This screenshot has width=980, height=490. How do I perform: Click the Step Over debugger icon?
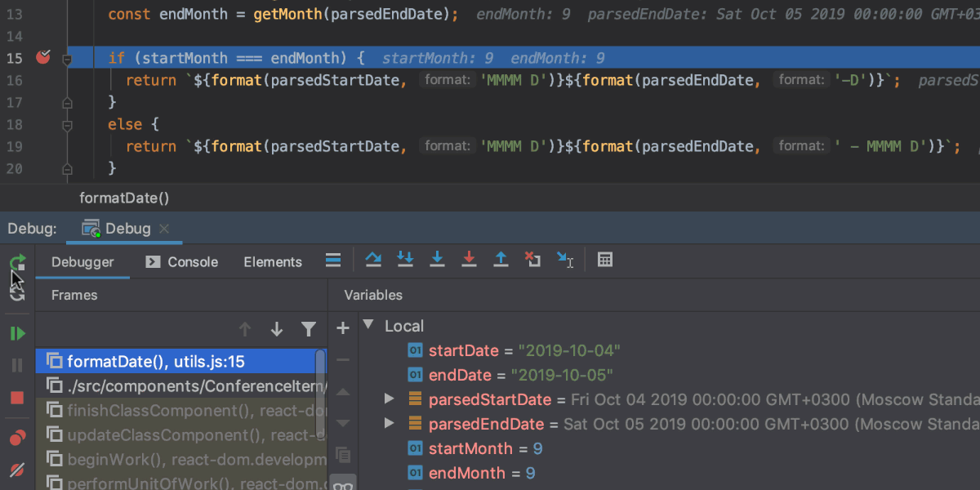tap(373, 260)
